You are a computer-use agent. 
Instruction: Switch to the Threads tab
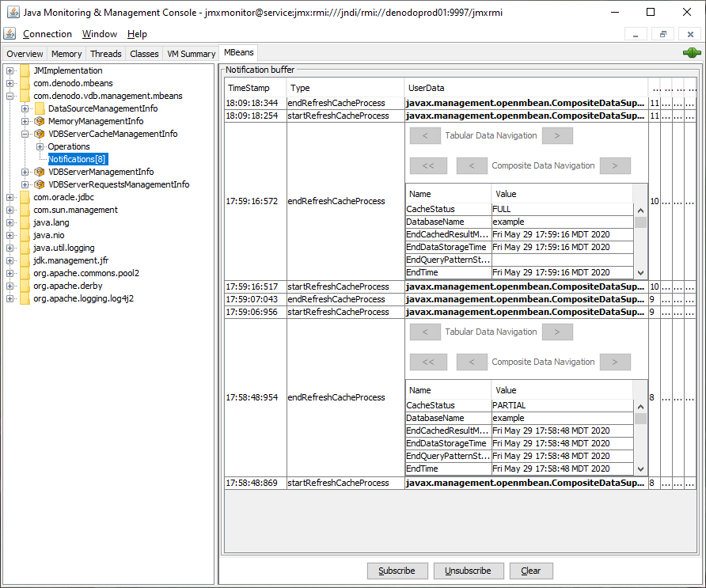(x=106, y=54)
